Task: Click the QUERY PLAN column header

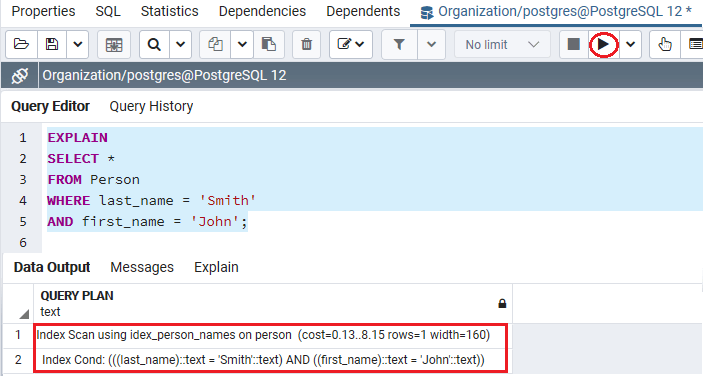Action: pos(273,303)
